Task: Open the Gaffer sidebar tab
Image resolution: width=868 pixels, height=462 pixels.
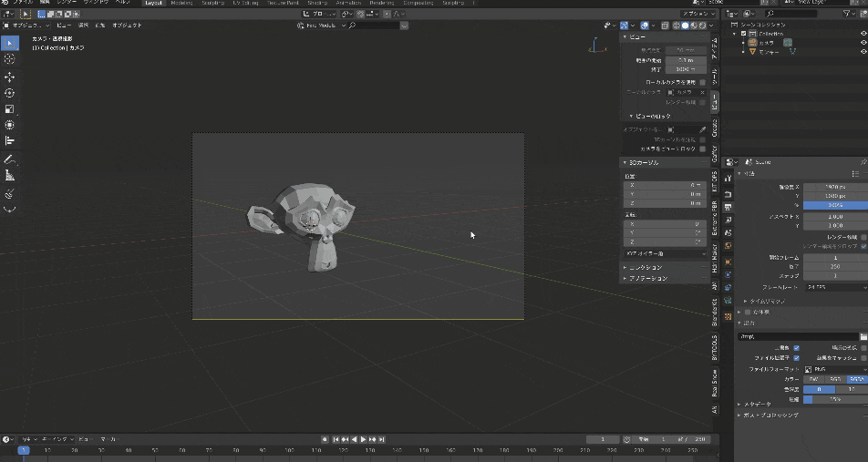Action: coord(715,154)
